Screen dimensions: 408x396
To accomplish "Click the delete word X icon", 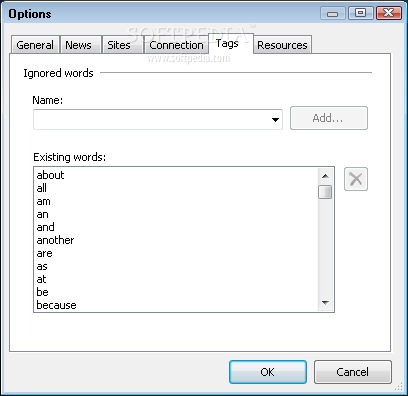I will click(x=356, y=179).
